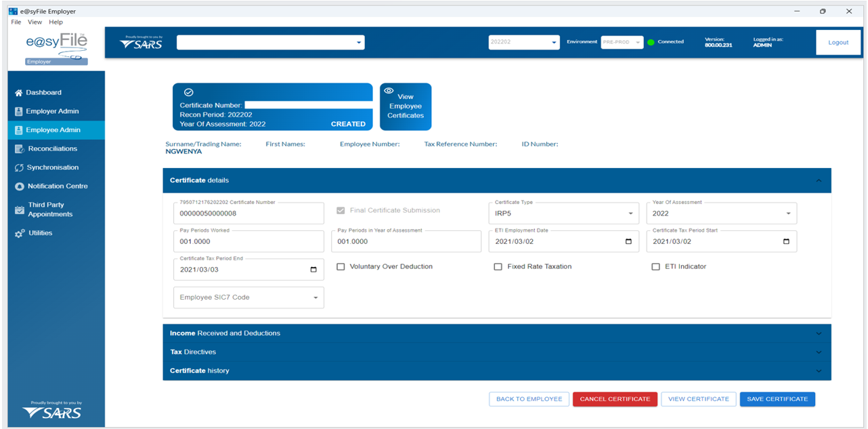The image size is (868, 429).
Task: Enable the Voluntary Over Deduction checkbox
Action: point(341,267)
